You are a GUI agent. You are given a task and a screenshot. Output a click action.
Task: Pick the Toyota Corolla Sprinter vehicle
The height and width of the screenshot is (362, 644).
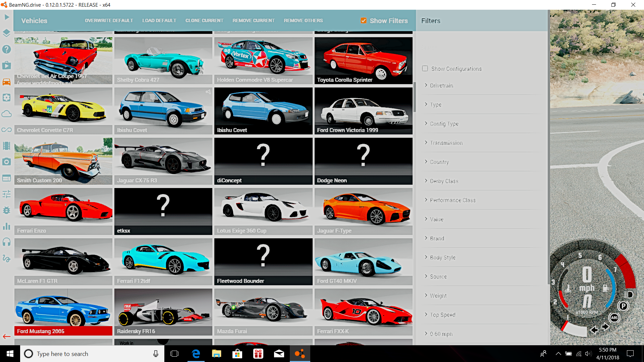(x=364, y=61)
